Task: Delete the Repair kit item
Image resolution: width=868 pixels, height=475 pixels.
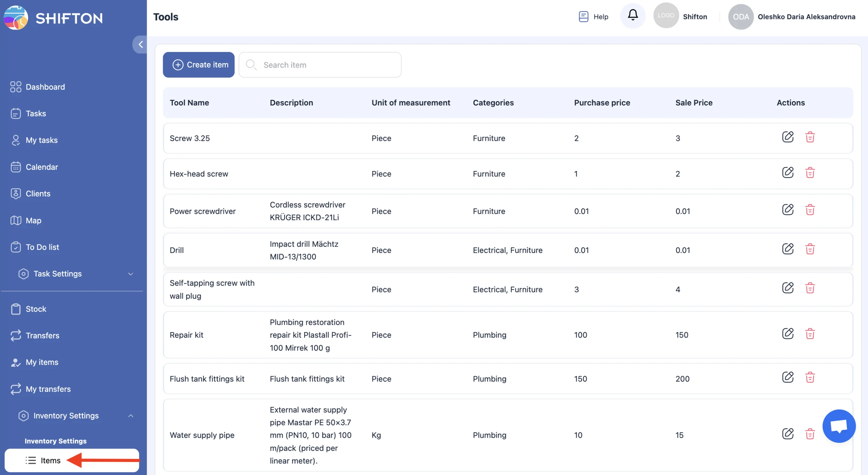Action: pos(810,334)
